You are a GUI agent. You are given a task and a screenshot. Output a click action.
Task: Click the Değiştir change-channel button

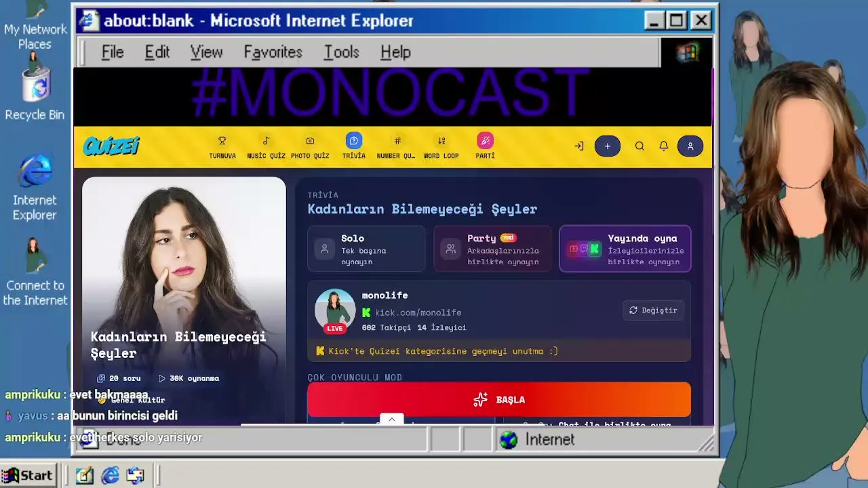[x=654, y=310]
